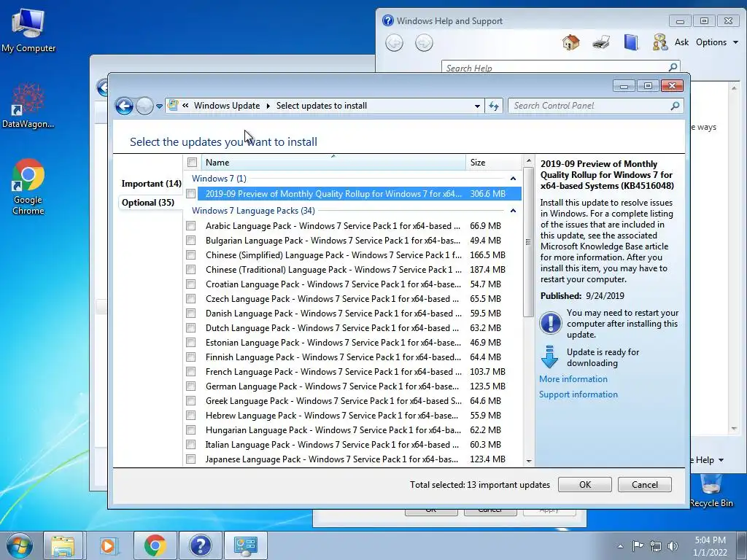Image resolution: width=747 pixels, height=560 pixels.
Task: Select the German Language Pack row text
Action: pyautogui.click(x=332, y=386)
